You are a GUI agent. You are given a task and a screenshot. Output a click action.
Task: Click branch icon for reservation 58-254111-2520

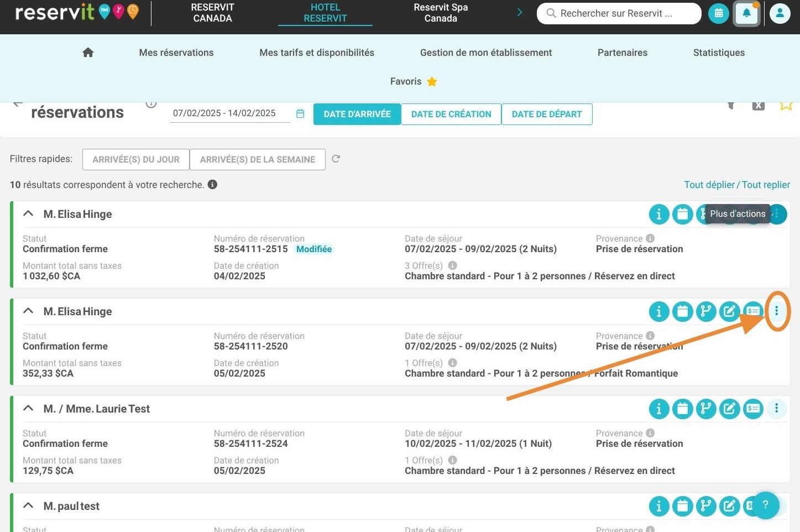[706, 311]
